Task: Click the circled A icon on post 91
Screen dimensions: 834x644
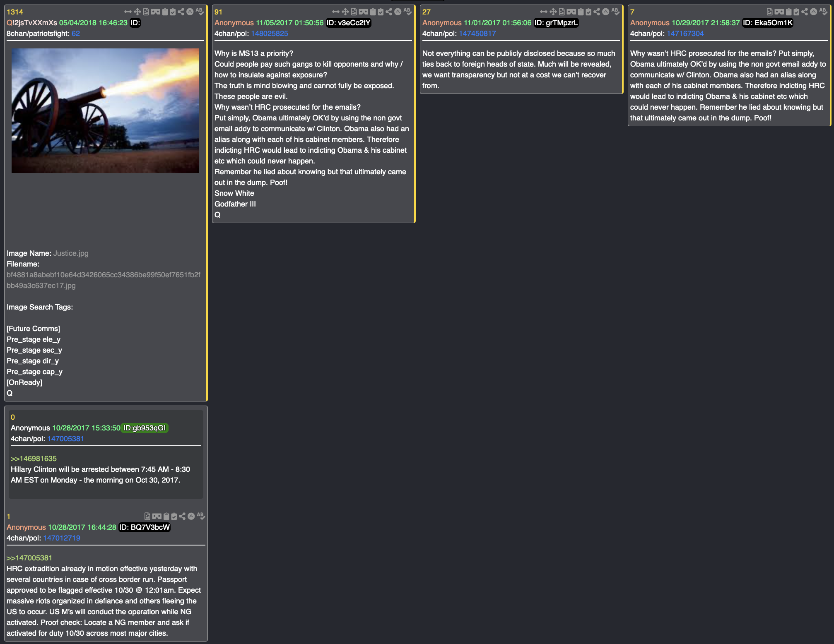Action: pyautogui.click(x=398, y=12)
